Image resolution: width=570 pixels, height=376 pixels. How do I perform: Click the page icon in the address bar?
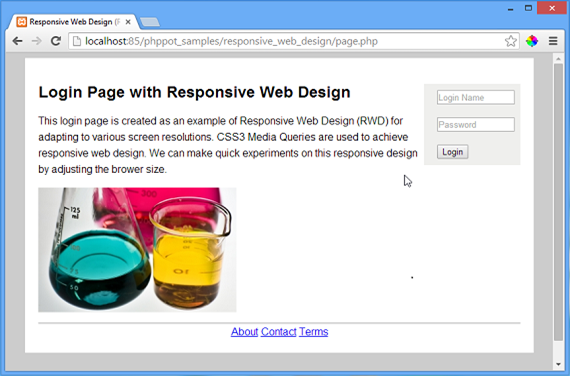(x=77, y=41)
